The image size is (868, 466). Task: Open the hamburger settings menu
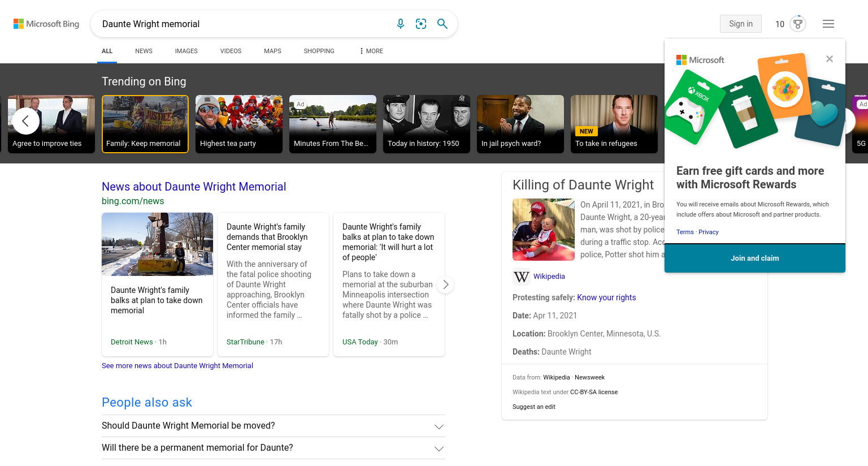coord(828,24)
